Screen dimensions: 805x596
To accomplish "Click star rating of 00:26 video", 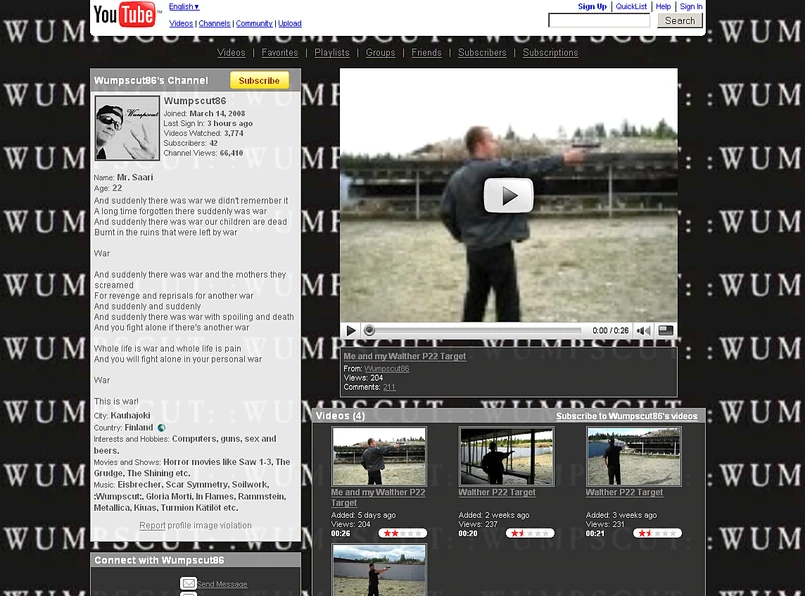I will tap(402, 533).
